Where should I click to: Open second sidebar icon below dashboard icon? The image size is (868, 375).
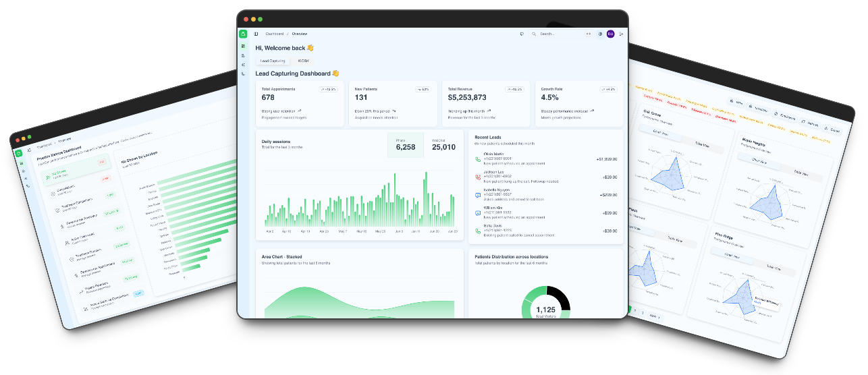pos(243,55)
